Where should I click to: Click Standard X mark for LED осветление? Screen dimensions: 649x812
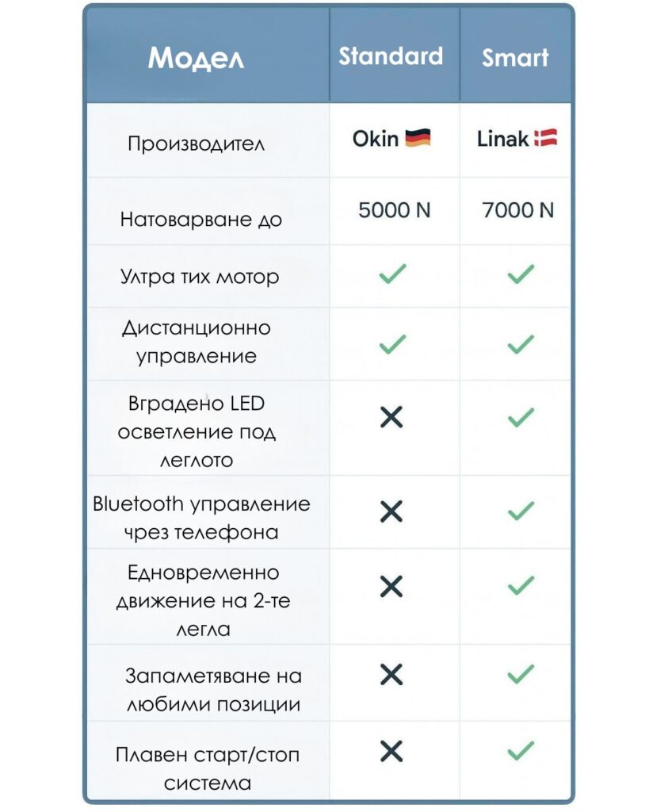click(391, 417)
